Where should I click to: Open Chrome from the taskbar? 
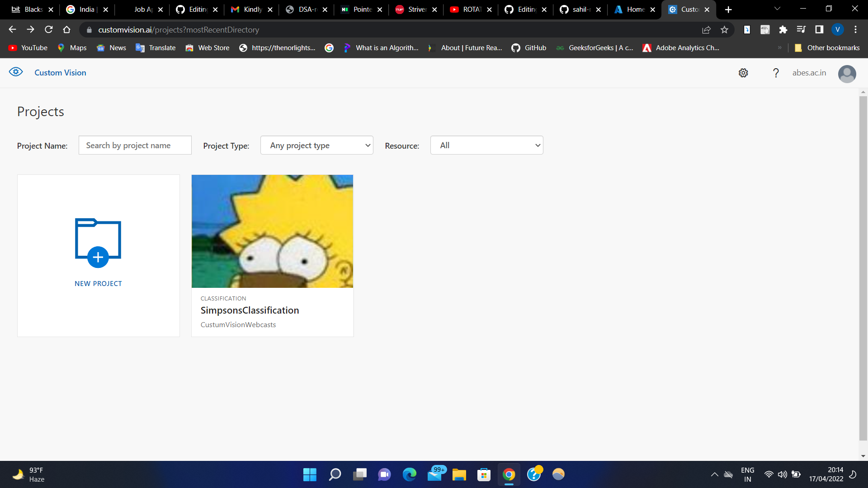[509, 474]
